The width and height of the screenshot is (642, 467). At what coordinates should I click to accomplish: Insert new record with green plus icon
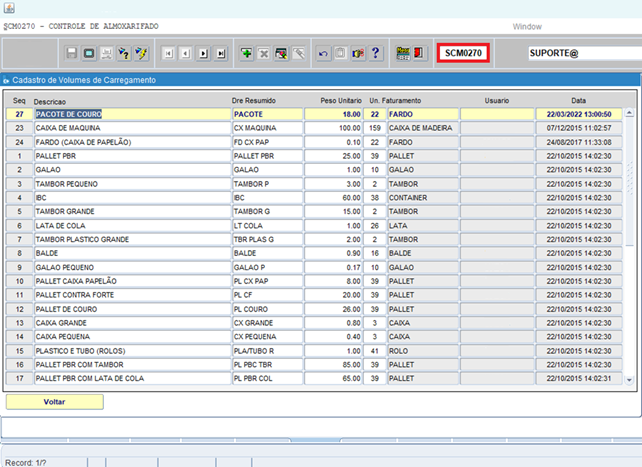point(246,53)
